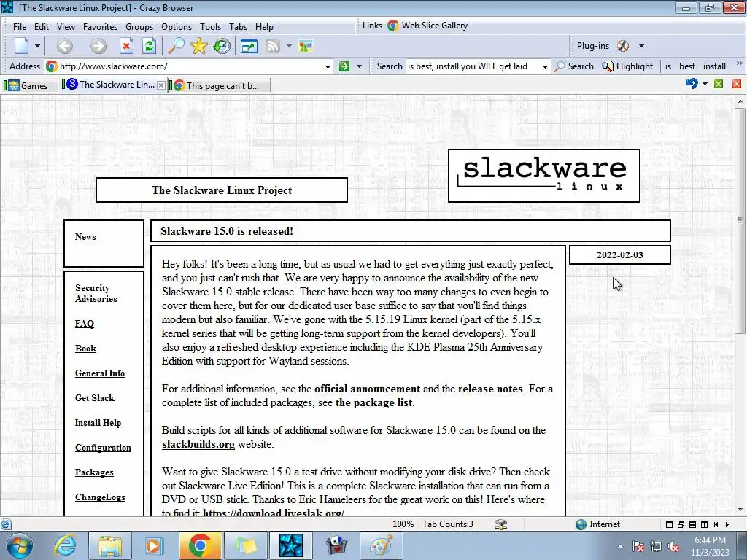Image resolution: width=747 pixels, height=560 pixels.
Task: Click the maximize tab window icon in the status bar
Action: coord(670,525)
